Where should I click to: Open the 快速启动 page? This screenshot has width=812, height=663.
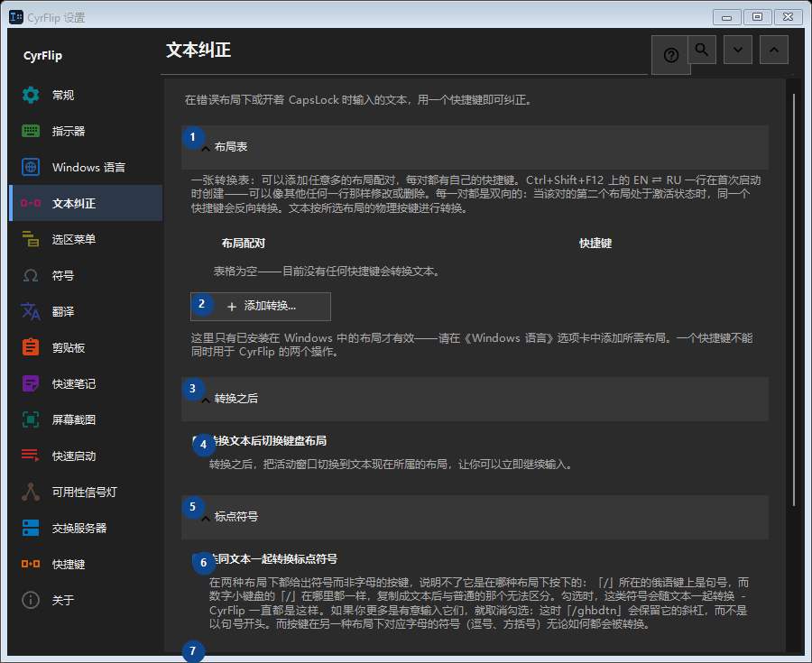86,456
